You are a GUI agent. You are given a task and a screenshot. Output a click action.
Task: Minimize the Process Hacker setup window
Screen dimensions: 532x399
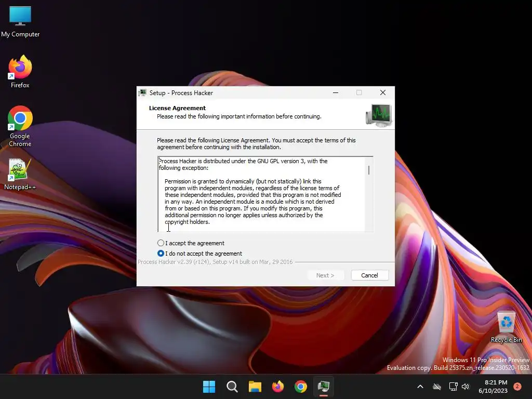[336, 92]
